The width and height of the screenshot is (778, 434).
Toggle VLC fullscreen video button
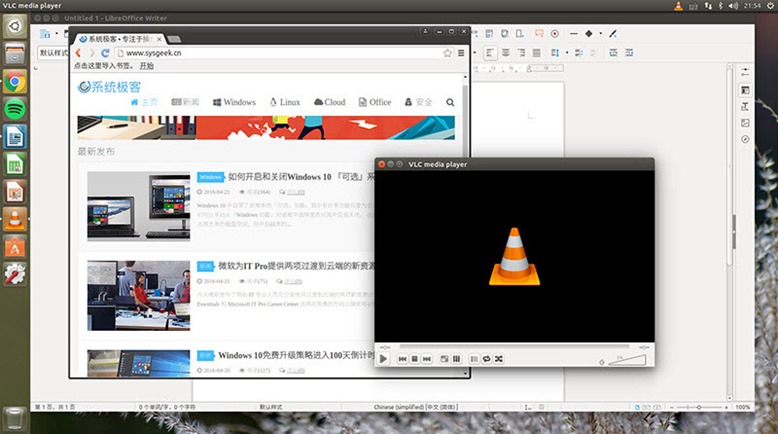[x=444, y=358]
